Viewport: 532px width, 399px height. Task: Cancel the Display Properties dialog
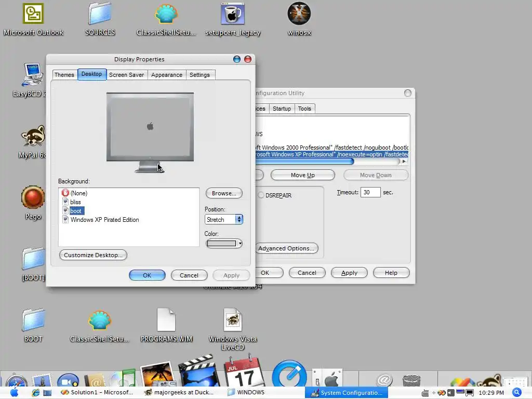189,275
